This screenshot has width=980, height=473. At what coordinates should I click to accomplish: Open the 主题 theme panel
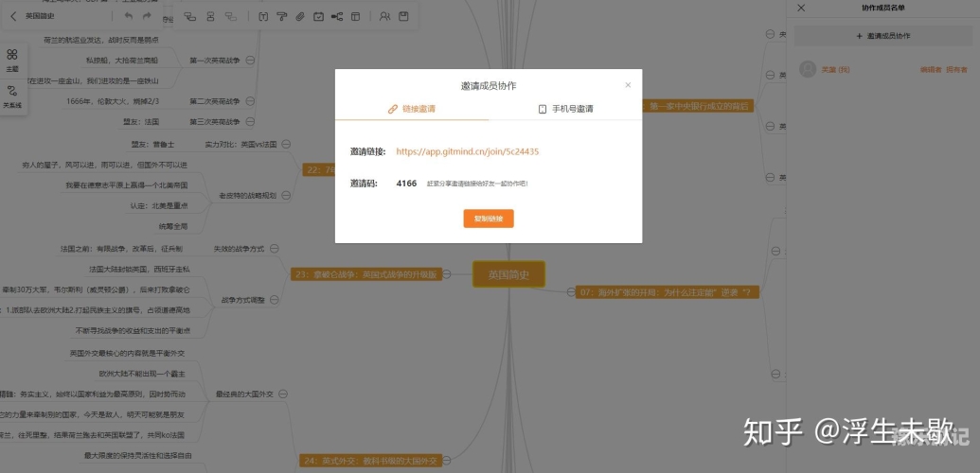click(12, 60)
